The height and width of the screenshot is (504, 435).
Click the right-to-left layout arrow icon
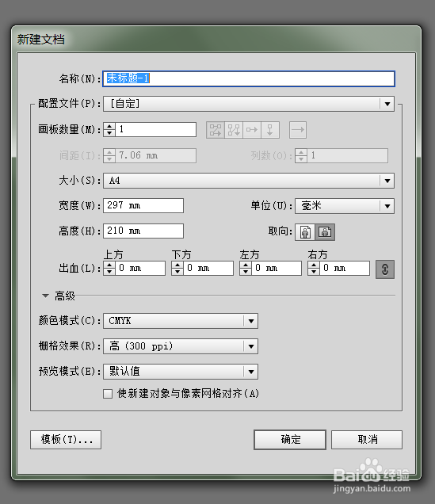click(x=298, y=130)
